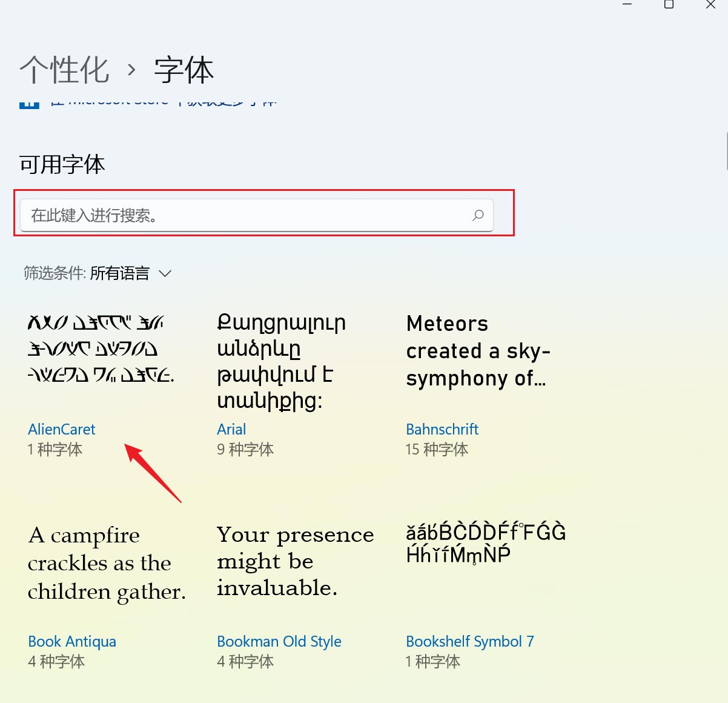The width and height of the screenshot is (728, 703).
Task: Click the chevron next to 筛选条件
Action: [x=165, y=274]
